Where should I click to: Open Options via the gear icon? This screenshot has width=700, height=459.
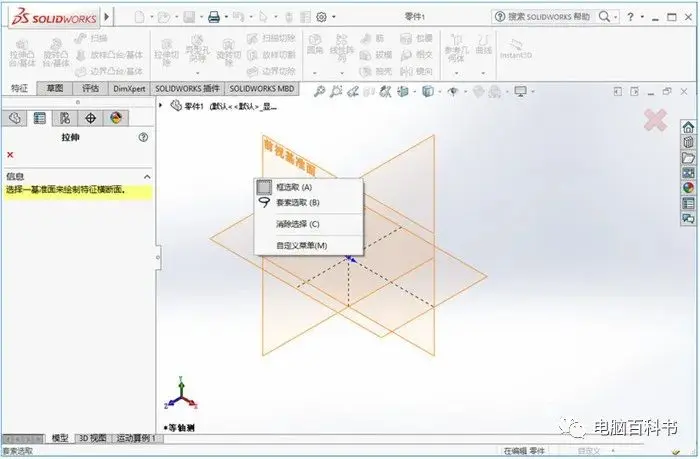click(321, 17)
